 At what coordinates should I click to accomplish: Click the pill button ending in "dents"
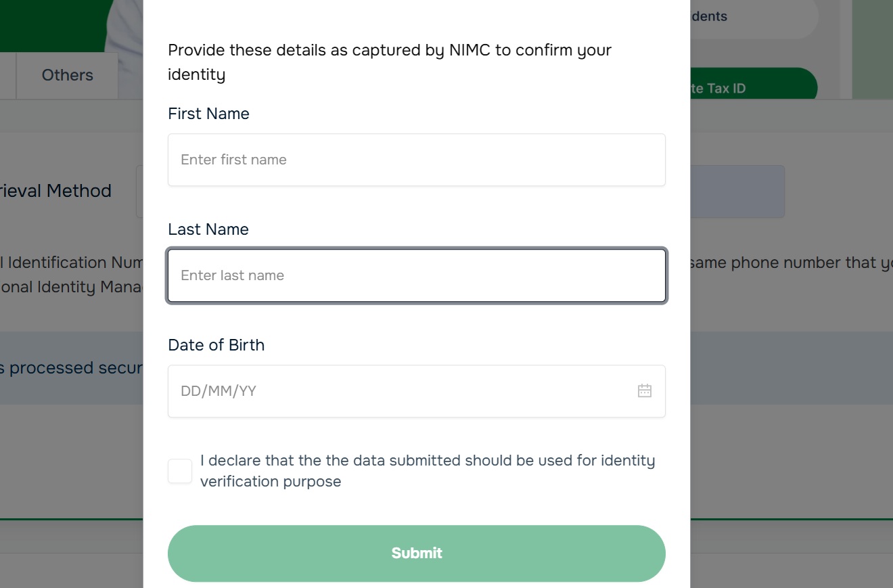(751, 18)
